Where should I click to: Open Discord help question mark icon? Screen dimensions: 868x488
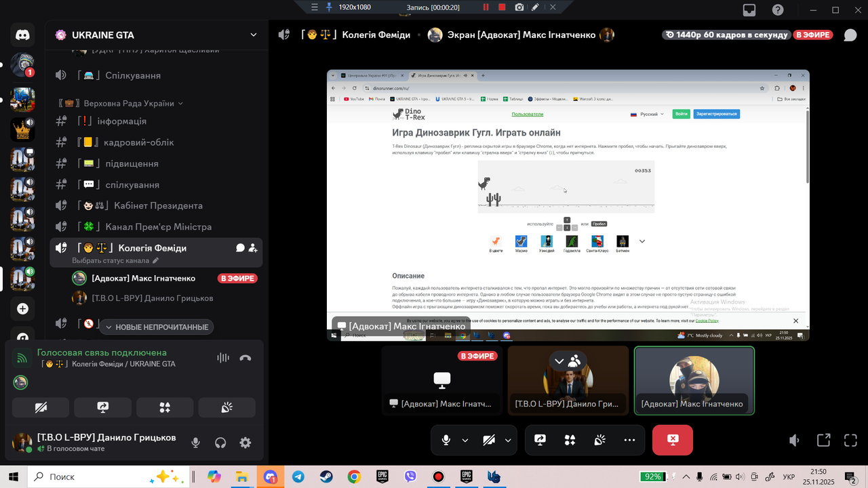[x=778, y=10]
